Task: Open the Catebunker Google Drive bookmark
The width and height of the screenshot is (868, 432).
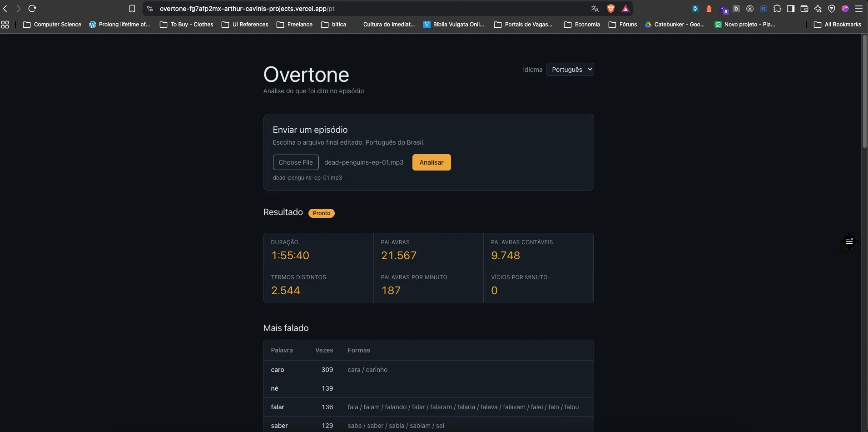Action: click(x=675, y=25)
